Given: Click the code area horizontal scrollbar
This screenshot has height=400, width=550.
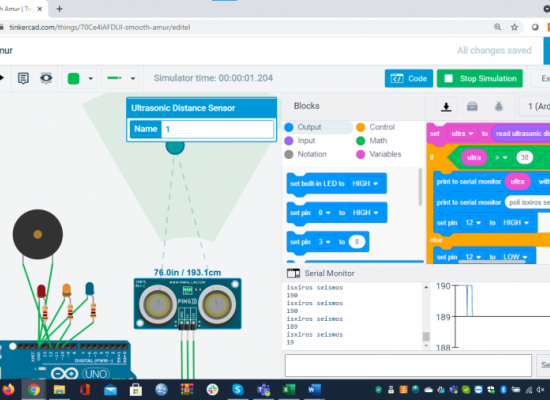Looking at the screenshot, I should click(x=493, y=262).
